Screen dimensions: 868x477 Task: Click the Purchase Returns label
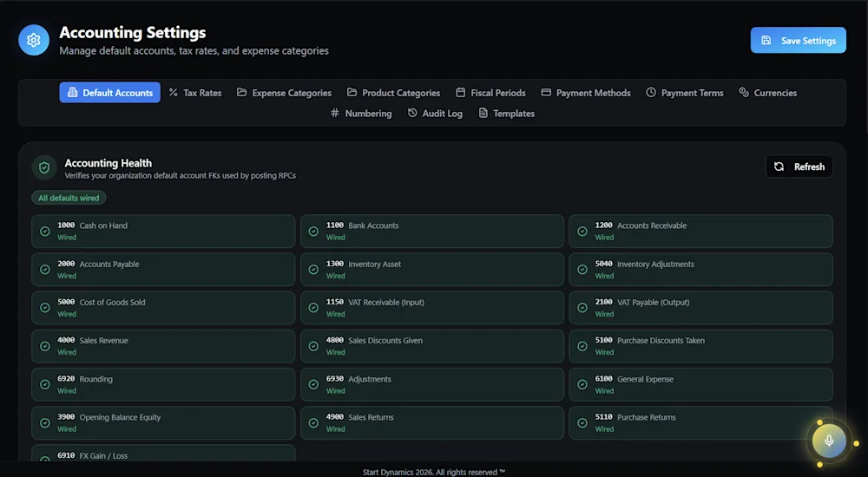647,417
